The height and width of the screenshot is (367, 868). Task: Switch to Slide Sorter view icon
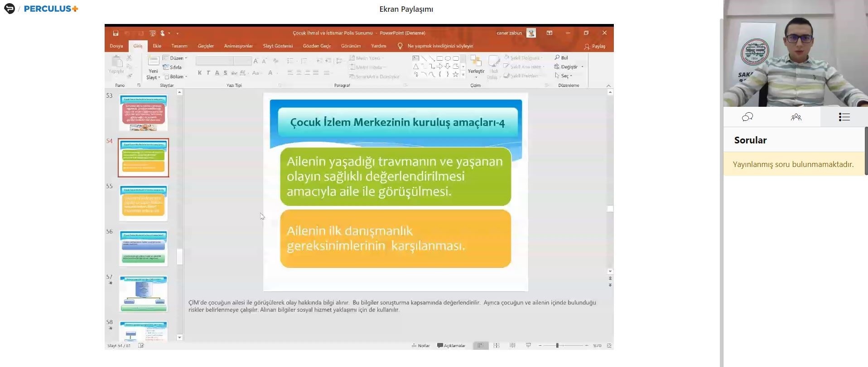(x=497, y=346)
